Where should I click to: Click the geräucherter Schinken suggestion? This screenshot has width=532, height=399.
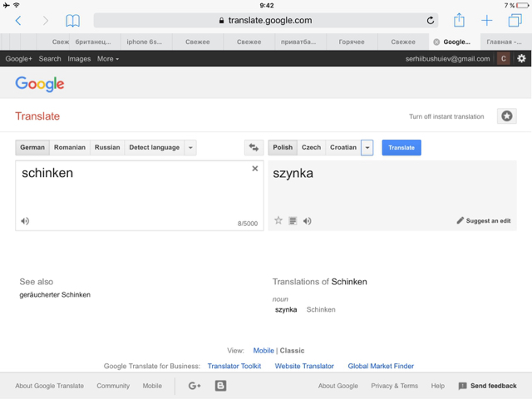(x=55, y=294)
